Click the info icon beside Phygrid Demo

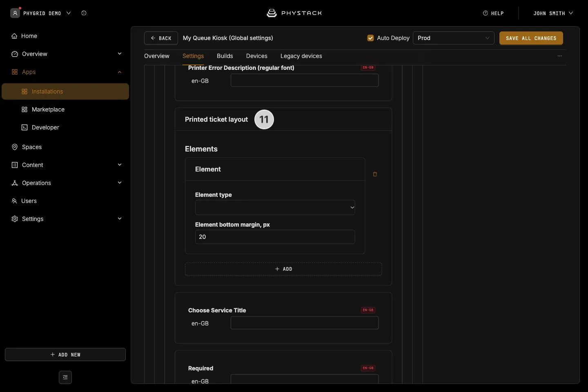pyautogui.click(x=84, y=13)
